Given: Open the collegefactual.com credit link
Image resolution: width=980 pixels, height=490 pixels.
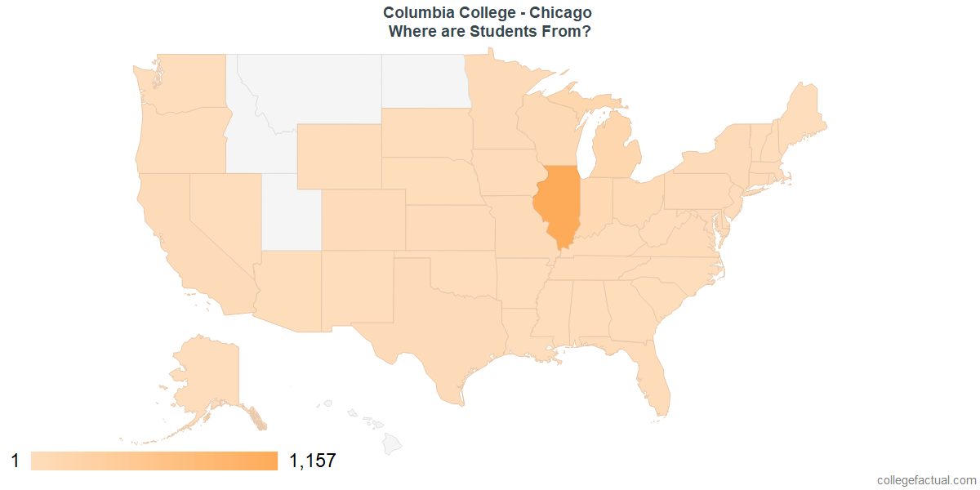Looking at the screenshot, I should [926, 480].
